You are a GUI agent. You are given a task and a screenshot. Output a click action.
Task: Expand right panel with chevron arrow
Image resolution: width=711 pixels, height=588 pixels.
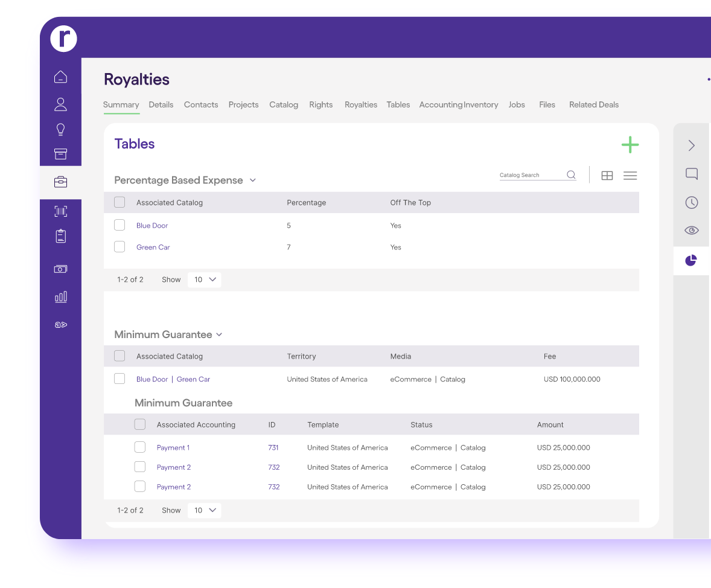pos(691,145)
